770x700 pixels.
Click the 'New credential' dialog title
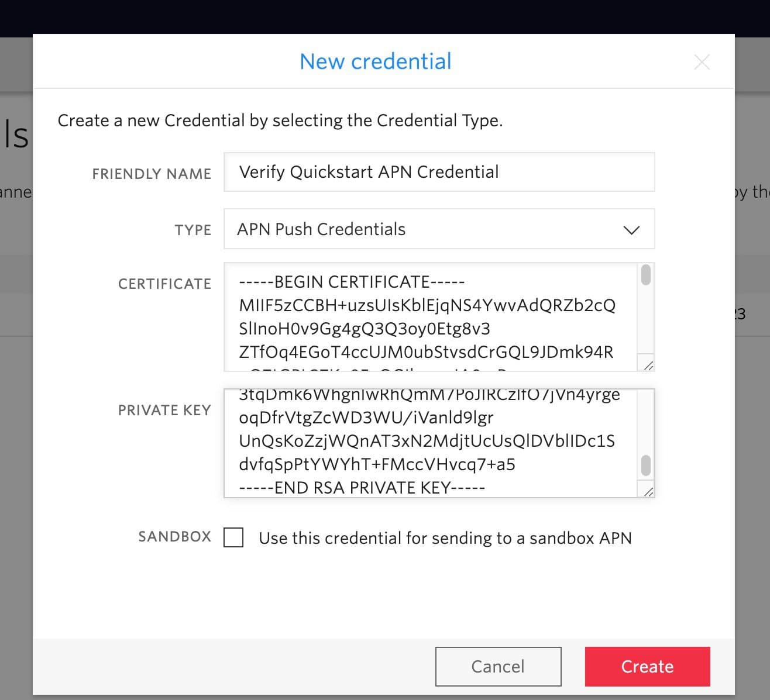375,61
